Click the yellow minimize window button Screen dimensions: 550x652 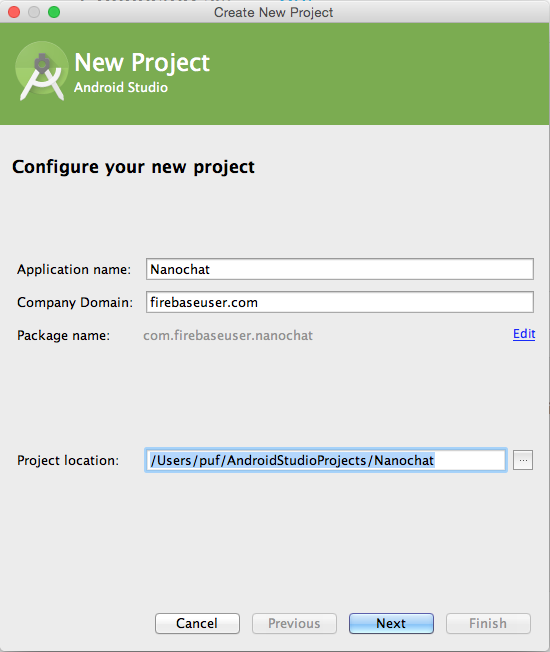pos(34,12)
